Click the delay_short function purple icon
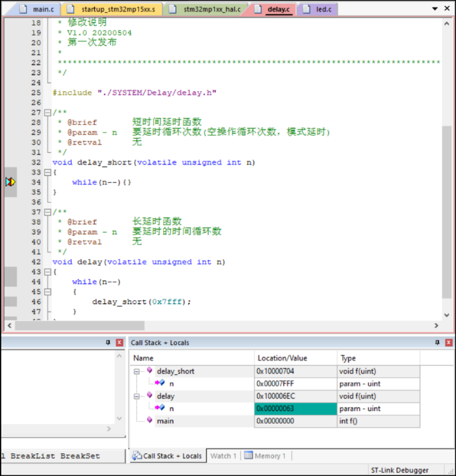 coord(149,370)
